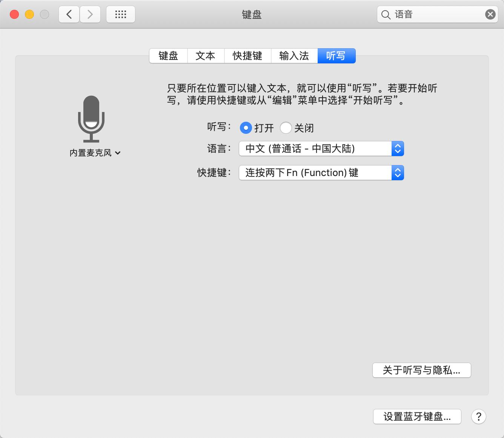
Task: Enable dictation with 打开 radio button
Action: point(246,128)
